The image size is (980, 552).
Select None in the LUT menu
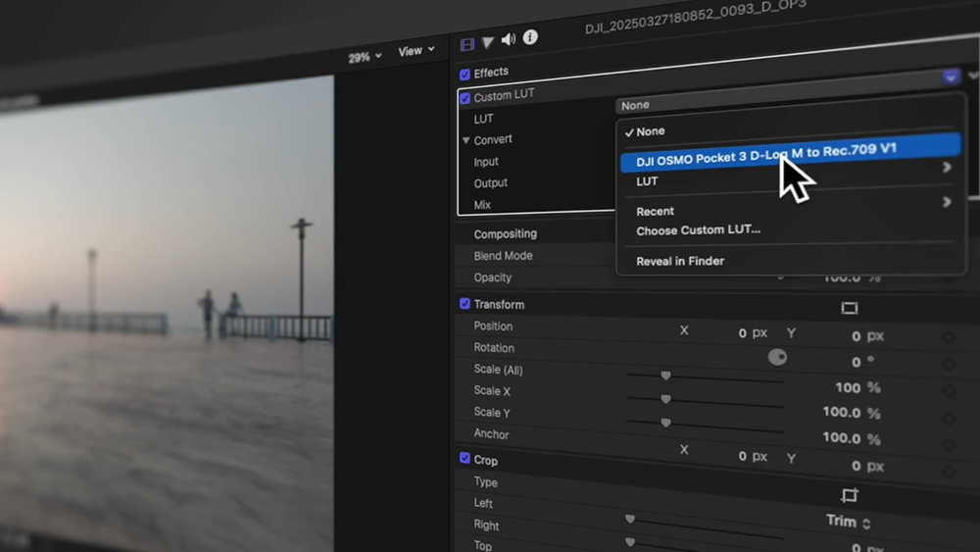651,131
